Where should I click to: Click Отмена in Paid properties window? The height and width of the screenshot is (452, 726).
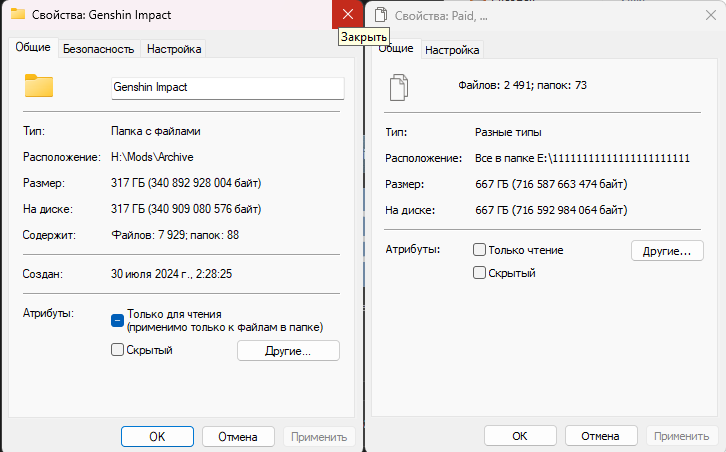601,436
